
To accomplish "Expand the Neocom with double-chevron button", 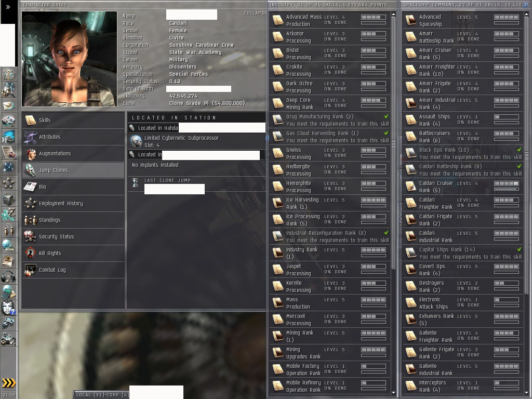I will [x=8, y=7].
